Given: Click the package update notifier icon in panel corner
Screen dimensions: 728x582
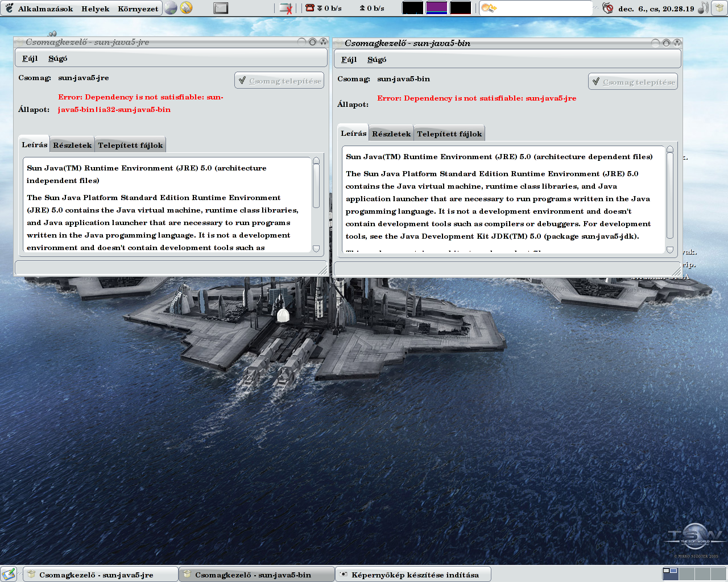Looking at the screenshot, I should click(x=719, y=8).
